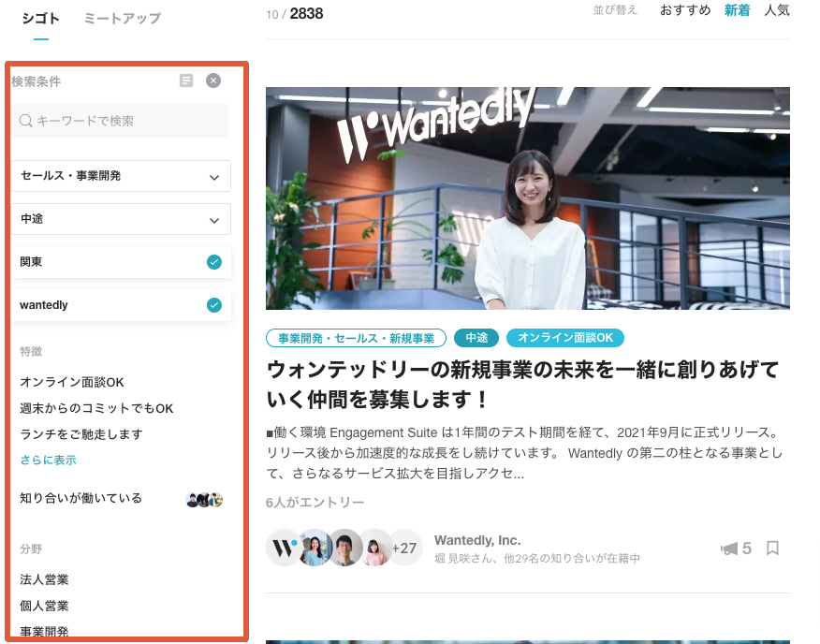Screen dimensions: 820x644
Task: Click the magnifier icon in keyword search
Action: [25, 121]
